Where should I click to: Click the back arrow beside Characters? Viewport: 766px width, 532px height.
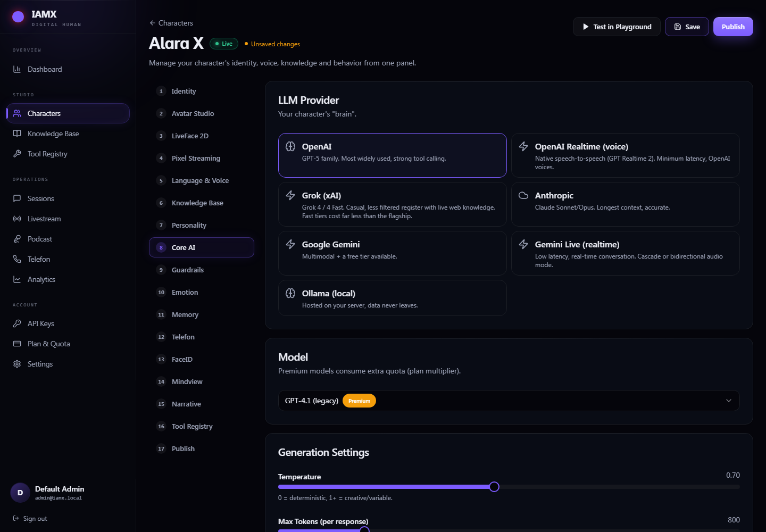152,23
